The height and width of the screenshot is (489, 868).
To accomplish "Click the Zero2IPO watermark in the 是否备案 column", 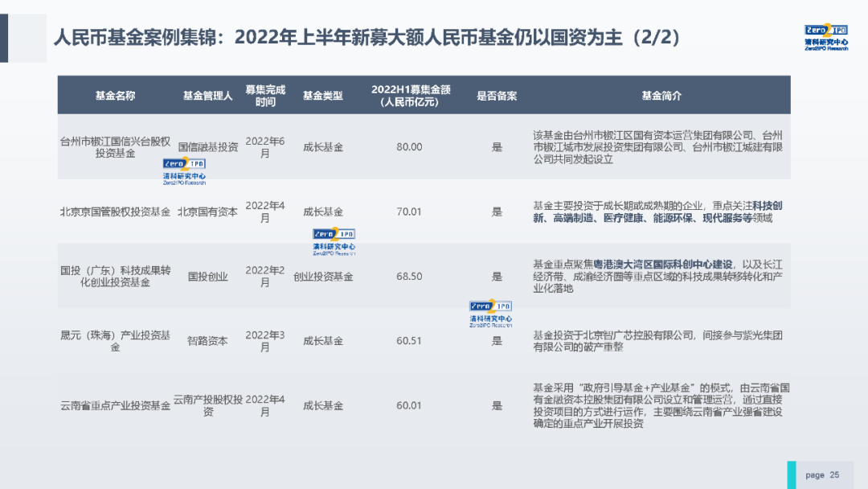I will click(490, 313).
